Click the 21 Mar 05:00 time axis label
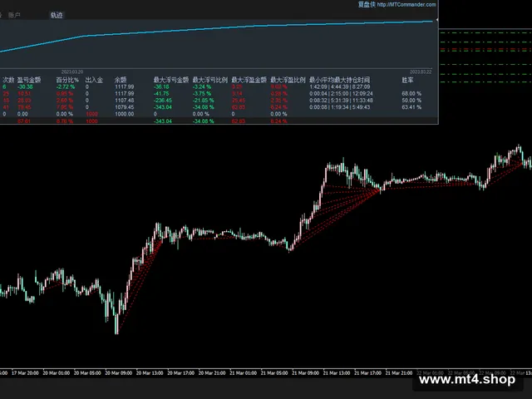 tap(274, 373)
